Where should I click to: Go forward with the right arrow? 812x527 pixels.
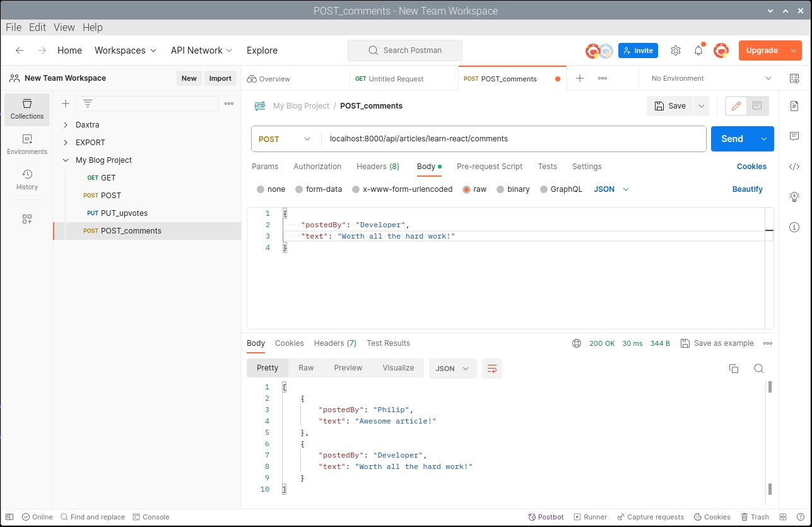tap(42, 50)
